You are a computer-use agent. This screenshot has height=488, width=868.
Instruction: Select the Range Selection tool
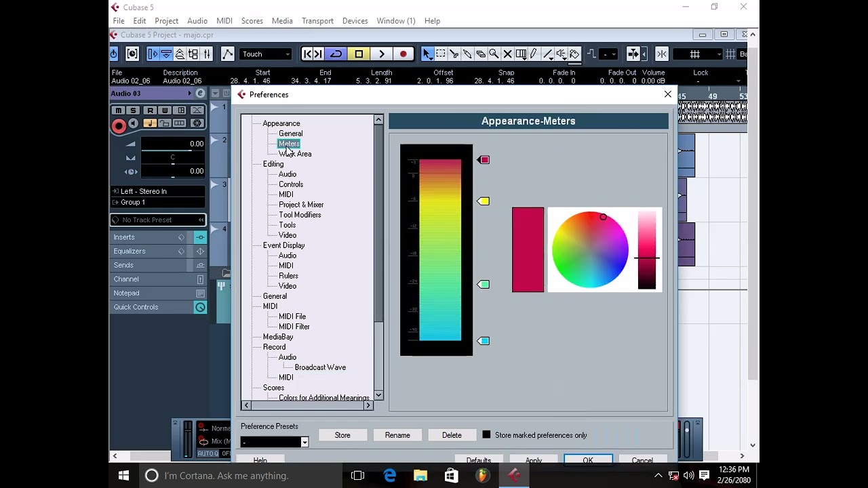[440, 54]
